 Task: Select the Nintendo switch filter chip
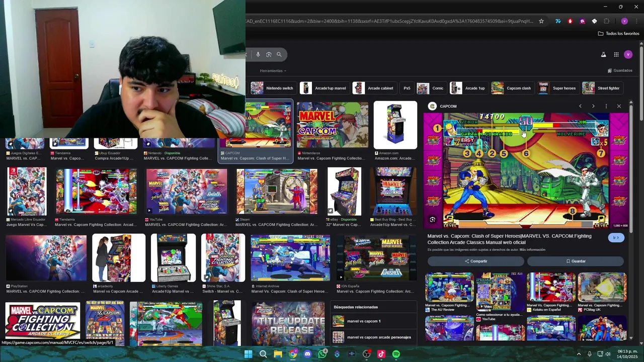(x=272, y=88)
